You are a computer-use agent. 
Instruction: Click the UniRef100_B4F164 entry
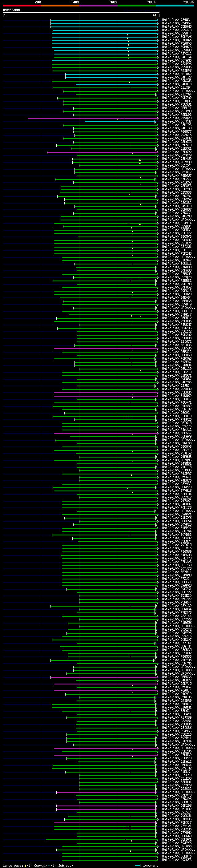[176, 57]
